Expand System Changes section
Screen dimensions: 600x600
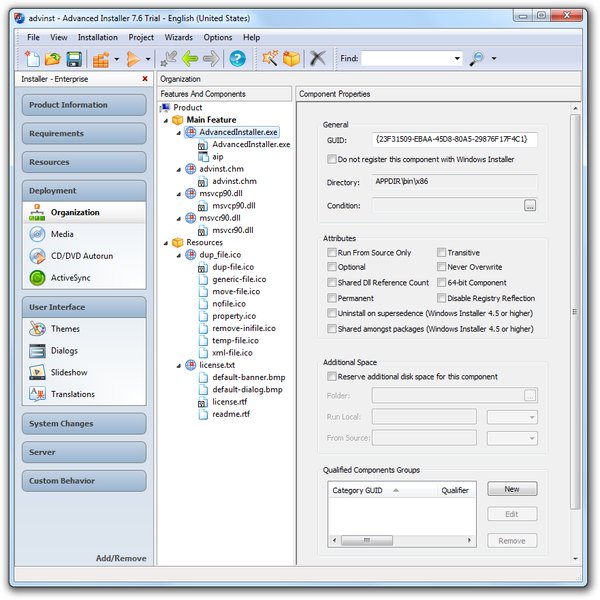(x=84, y=424)
